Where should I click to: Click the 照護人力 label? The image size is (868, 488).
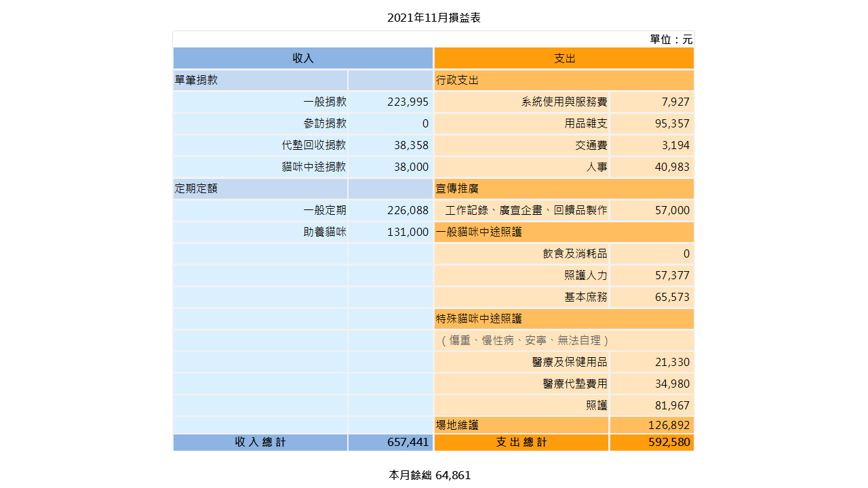pos(586,275)
